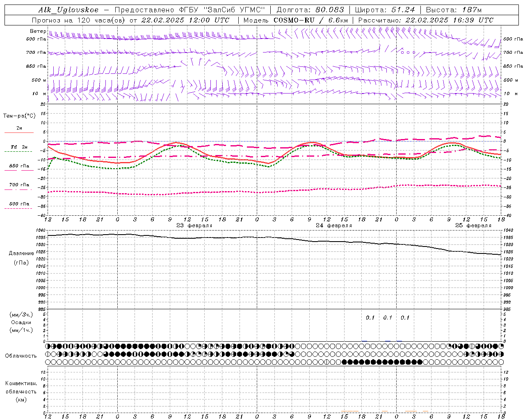Click the model label COSMO-RU / 6.6км
This screenshot has height=420, width=525.
[x=311, y=20]
